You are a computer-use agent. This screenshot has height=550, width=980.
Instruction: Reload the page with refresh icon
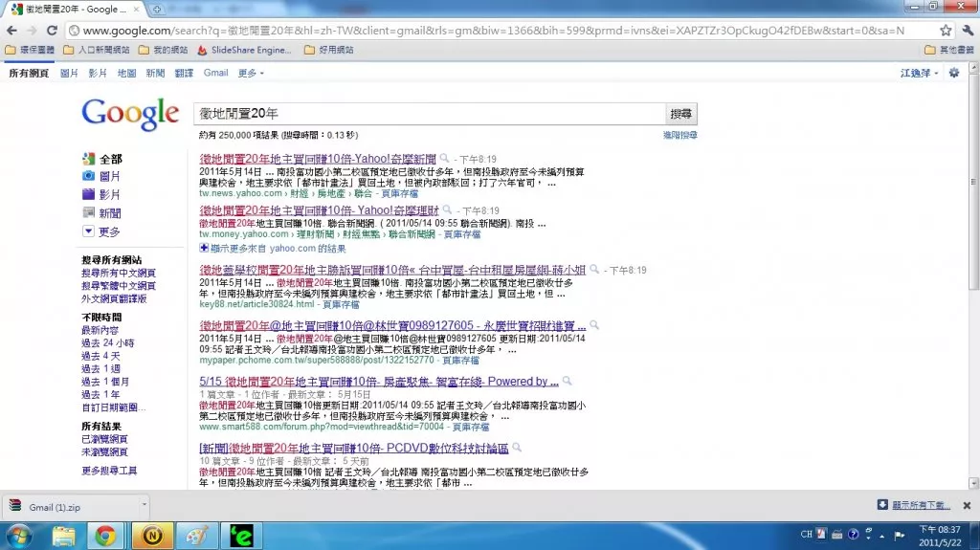point(52,30)
